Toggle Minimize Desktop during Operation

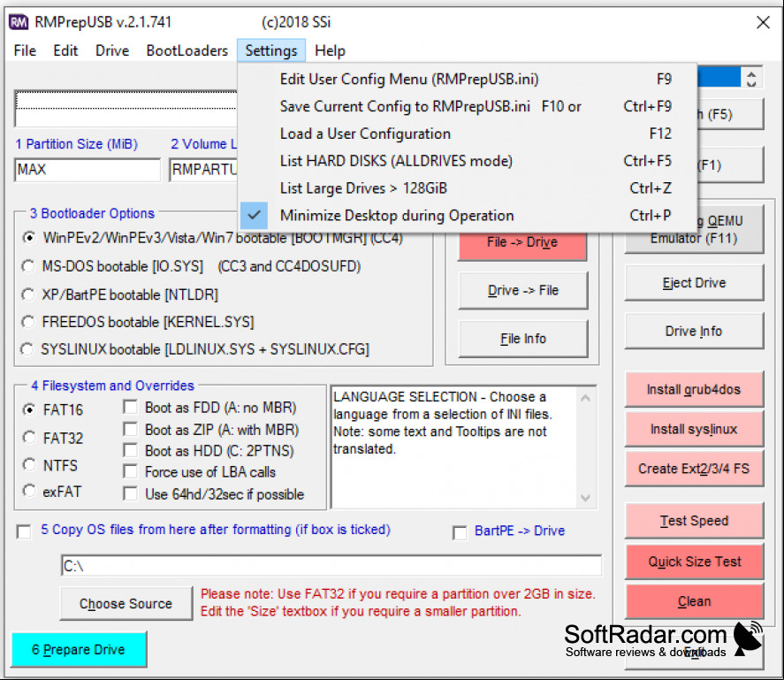(467, 215)
